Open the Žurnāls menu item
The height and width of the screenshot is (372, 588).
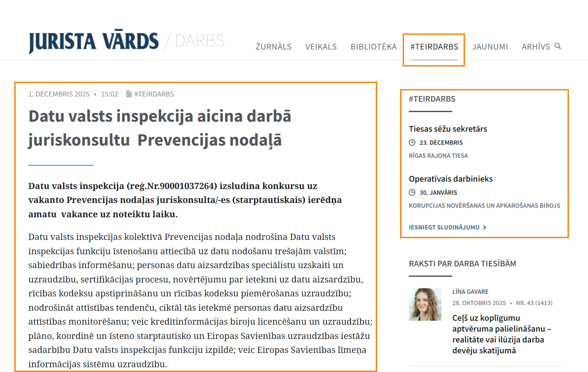click(x=274, y=46)
